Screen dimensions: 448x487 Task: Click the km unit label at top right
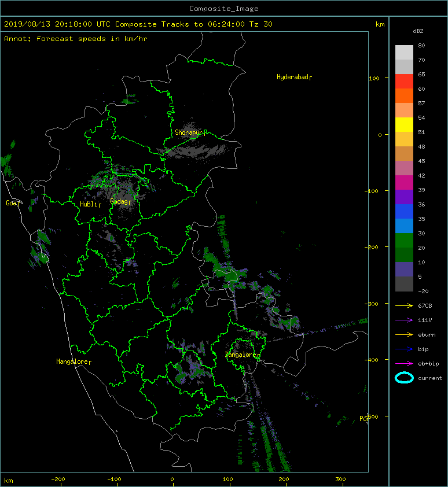point(380,24)
